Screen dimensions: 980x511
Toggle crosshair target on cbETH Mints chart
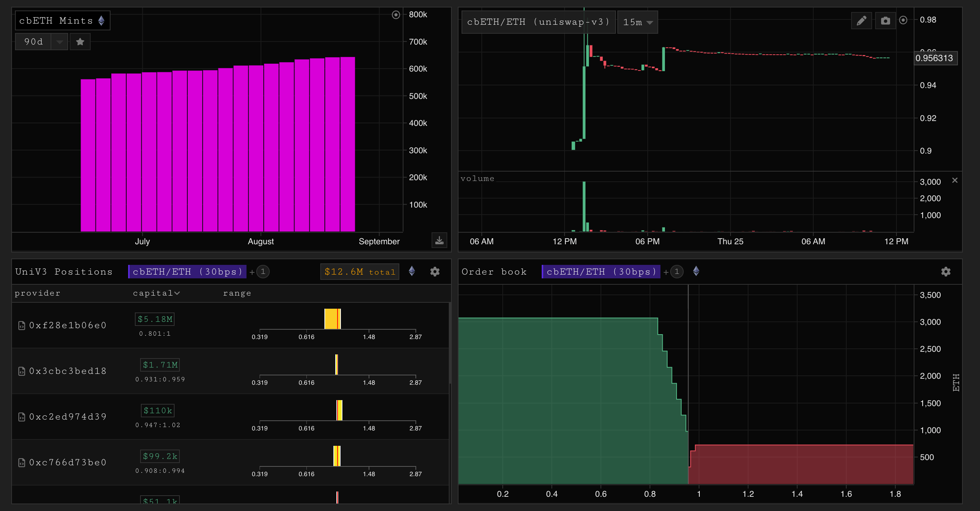click(396, 15)
